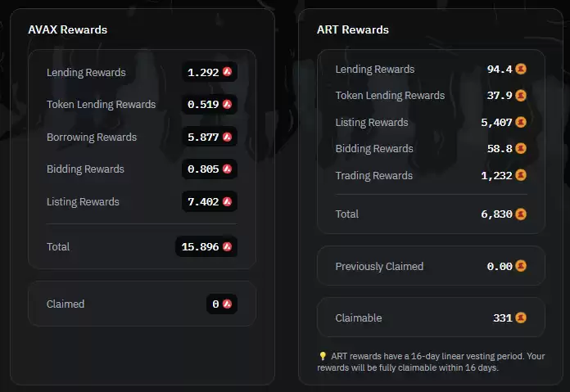Select the Claimed AVAX row

pyautogui.click(x=142, y=304)
